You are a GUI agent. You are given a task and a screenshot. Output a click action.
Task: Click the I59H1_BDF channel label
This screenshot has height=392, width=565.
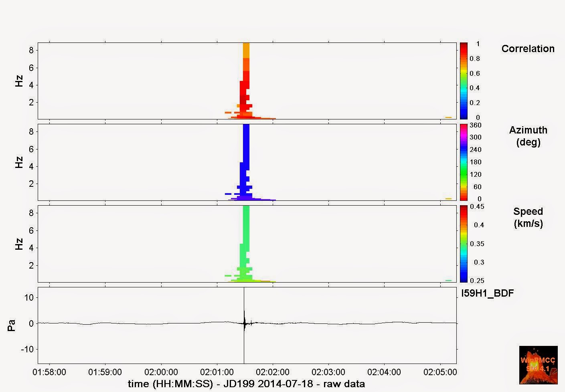click(487, 293)
